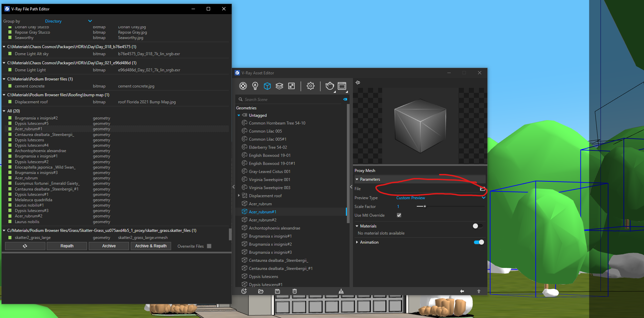Adjust the Scale Factor slider
Viewport: 644px width, 318px height.
pyautogui.click(x=425, y=206)
